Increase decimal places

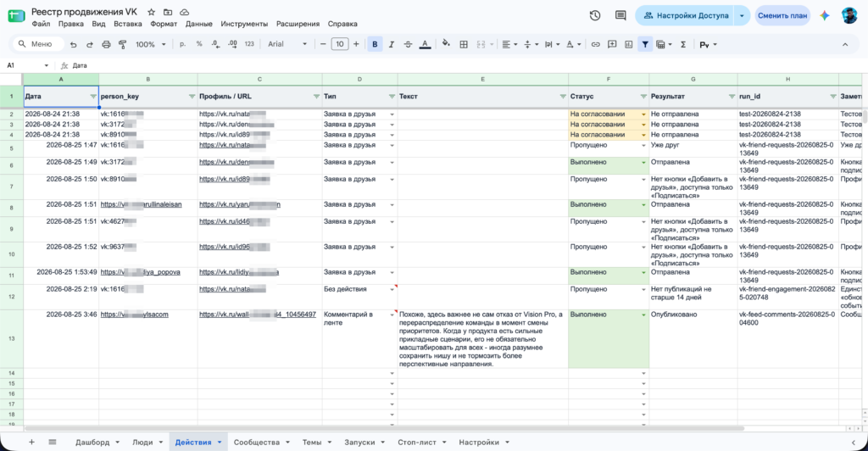[x=232, y=44]
